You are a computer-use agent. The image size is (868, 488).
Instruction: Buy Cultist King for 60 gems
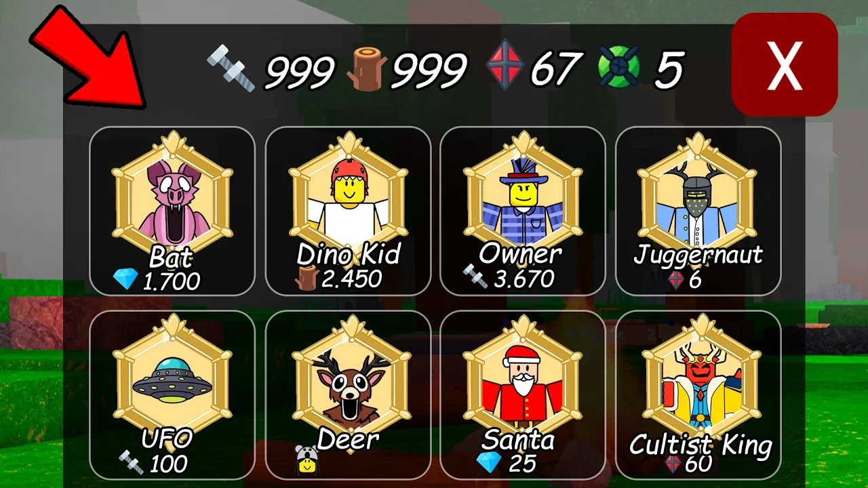[690, 463]
